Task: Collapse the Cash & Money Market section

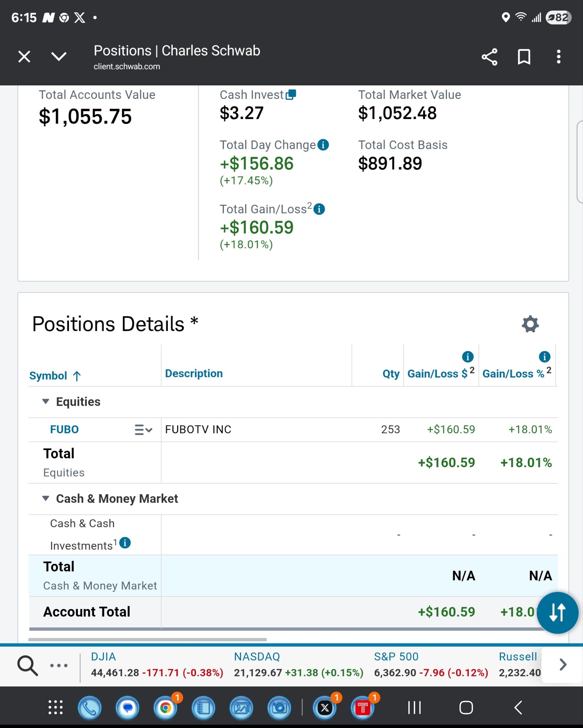Action: pyautogui.click(x=46, y=498)
